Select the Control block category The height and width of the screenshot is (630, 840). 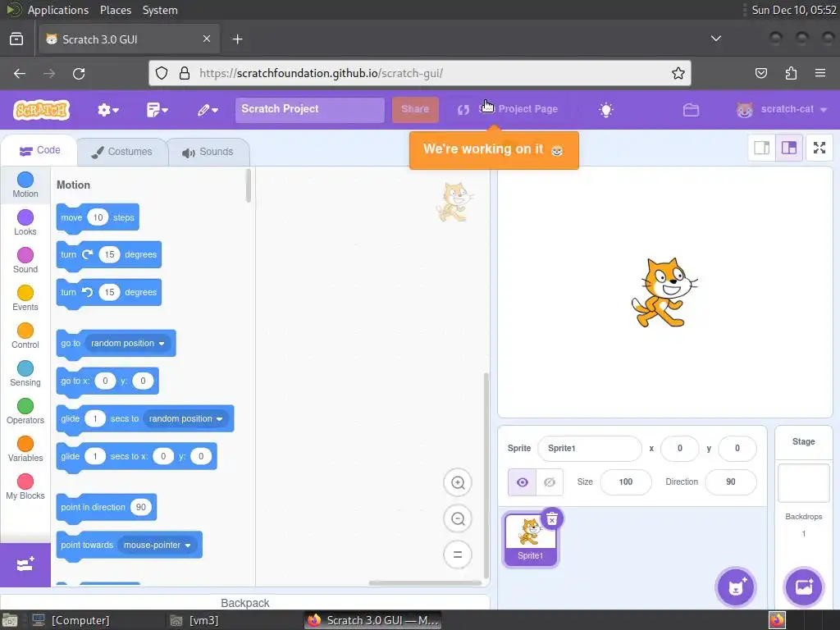25,336
